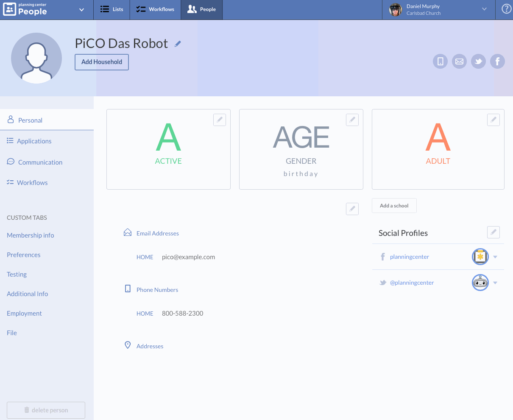
Task: Open the Lists tab
Action: pyautogui.click(x=112, y=9)
